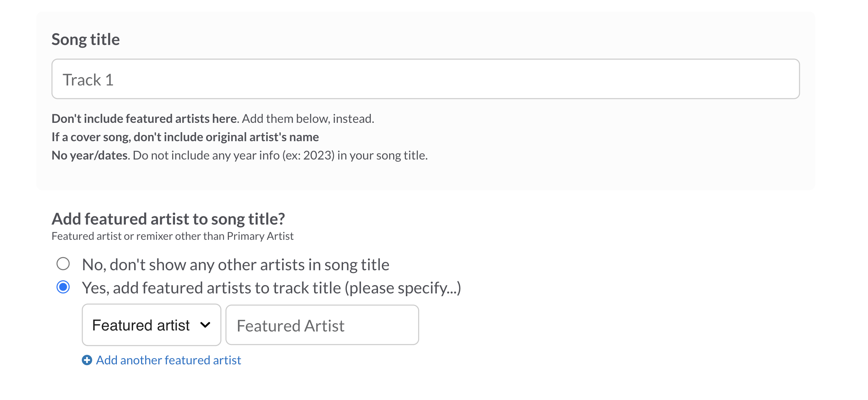The image size is (868, 400).
Task: Select the No, don't show other artists radio button
Action: point(63,264)
